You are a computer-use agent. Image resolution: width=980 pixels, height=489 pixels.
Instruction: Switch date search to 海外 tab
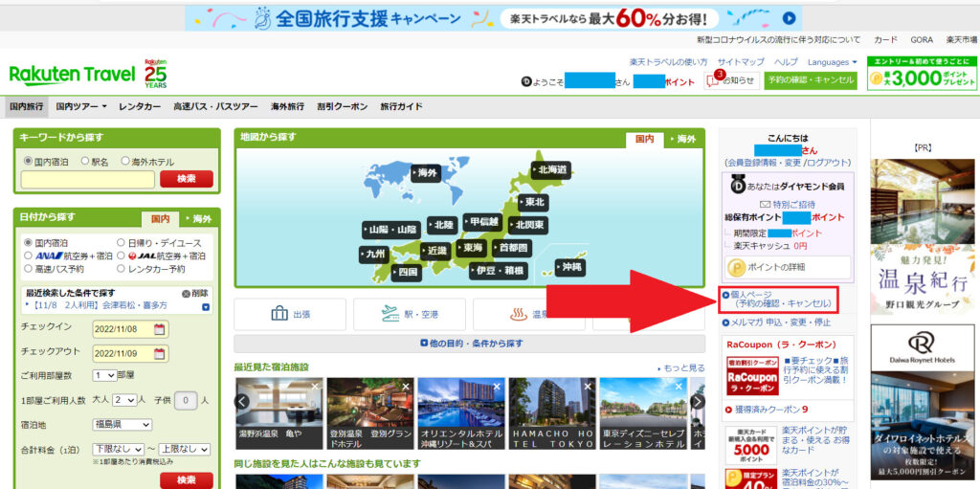199,219
